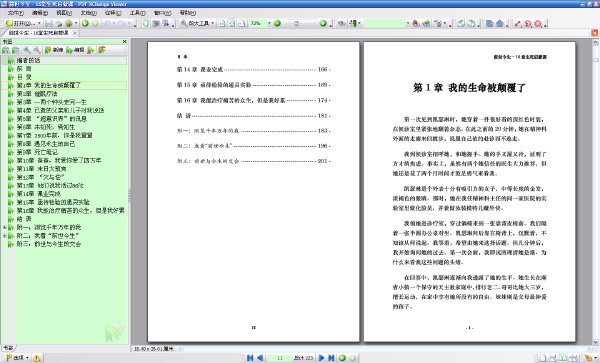
Task: Click Appendix 1 line on contents page
Action: 253,131
